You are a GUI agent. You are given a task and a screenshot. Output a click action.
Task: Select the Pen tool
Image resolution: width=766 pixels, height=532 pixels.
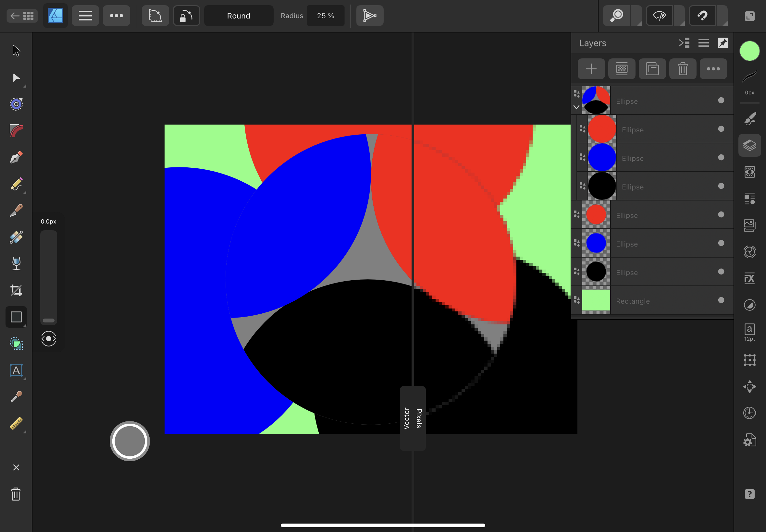[x=16, y=157]
